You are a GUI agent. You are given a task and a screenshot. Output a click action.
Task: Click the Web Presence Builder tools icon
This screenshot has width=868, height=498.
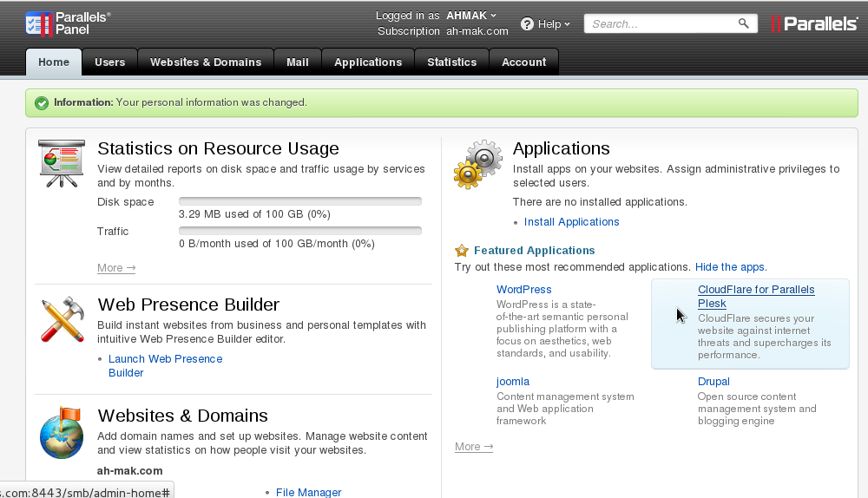coord(62,319)
